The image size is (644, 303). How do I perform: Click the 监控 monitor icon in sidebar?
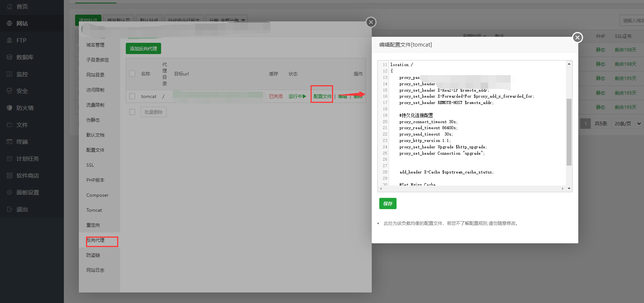[x=9, y=74]
